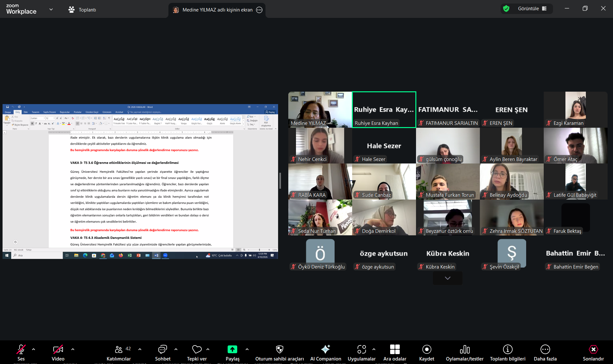613x364 pixels.
Task: Expand audio options arrow next to Ses
Action: (x=34, y=349)
